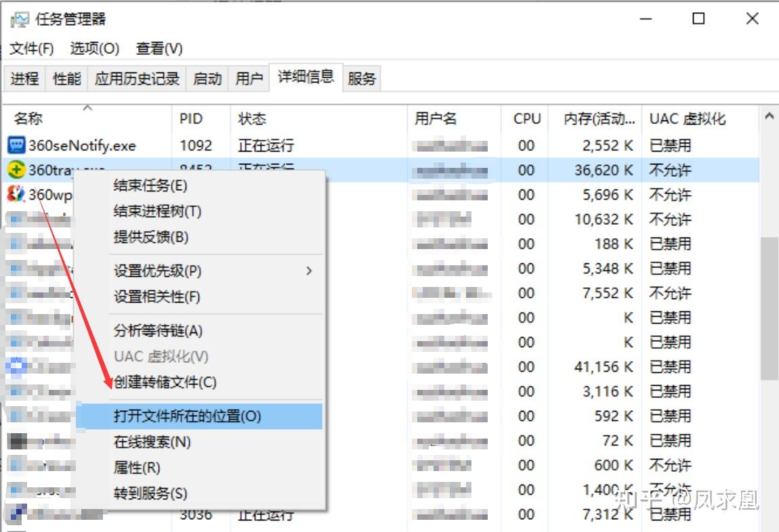The image size is (779, 532).
Task: Switch to the 服务 tab
Action: pos(362,78)
